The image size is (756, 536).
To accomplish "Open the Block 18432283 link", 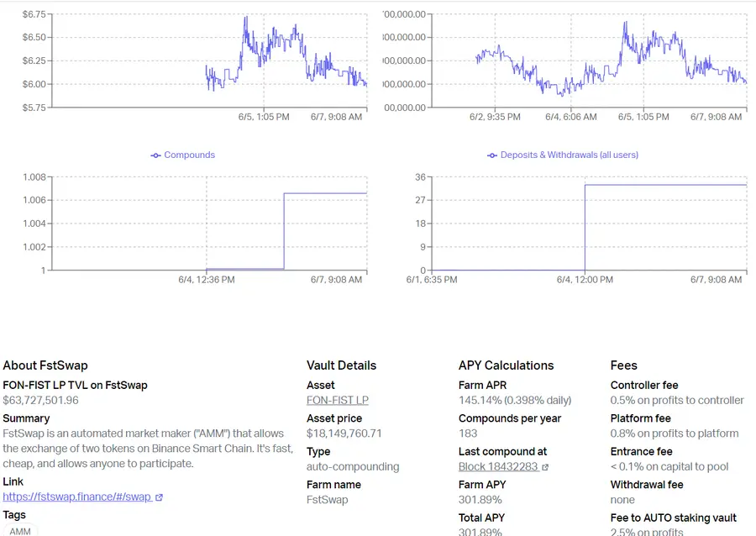I will [498, 466].
